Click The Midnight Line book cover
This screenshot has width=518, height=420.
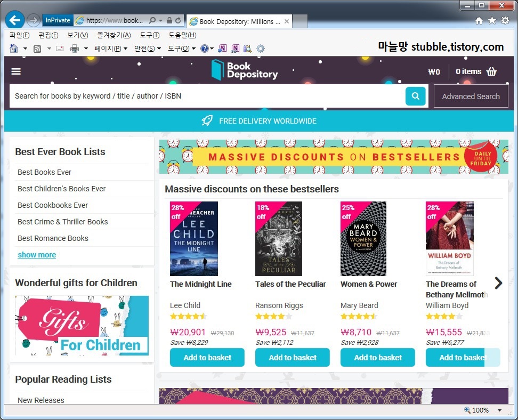click(x=194, y=239)
